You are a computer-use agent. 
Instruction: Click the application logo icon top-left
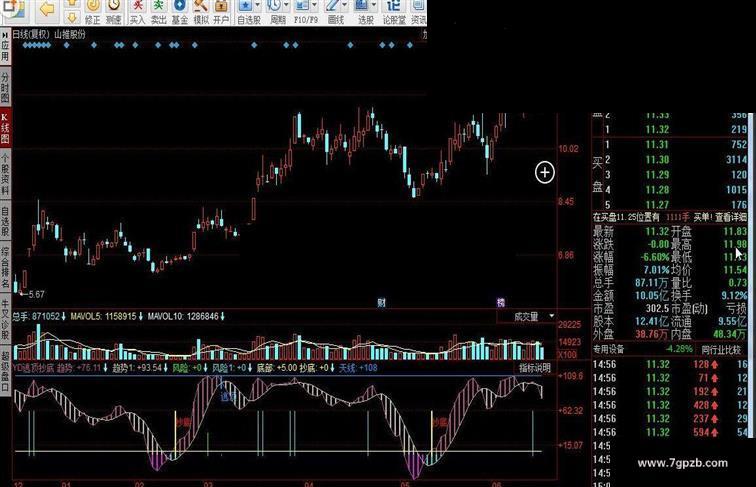click(x=14, y=9)
